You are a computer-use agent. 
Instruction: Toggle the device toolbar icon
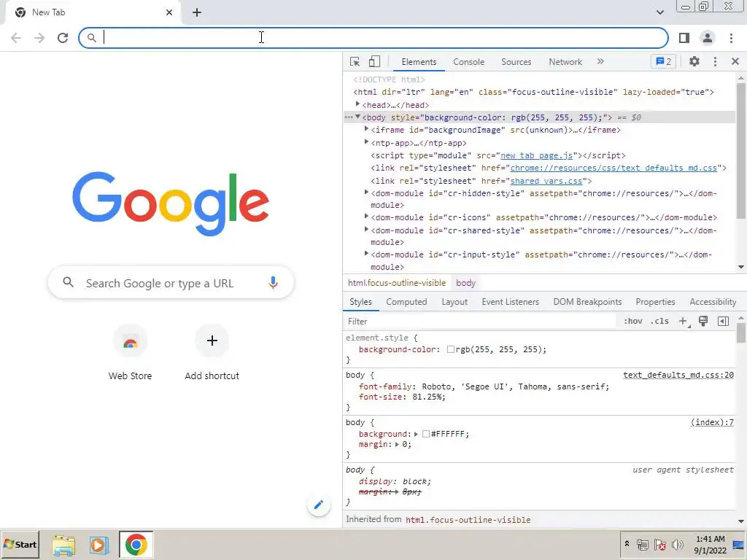coord(374,62)
